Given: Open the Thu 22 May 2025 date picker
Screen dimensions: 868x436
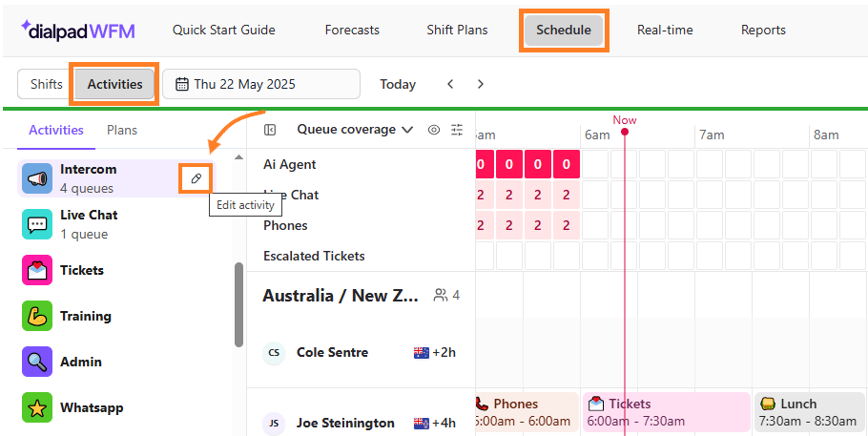Looking at the screenshot, I should pyautogui.click(x=261, y=84).
